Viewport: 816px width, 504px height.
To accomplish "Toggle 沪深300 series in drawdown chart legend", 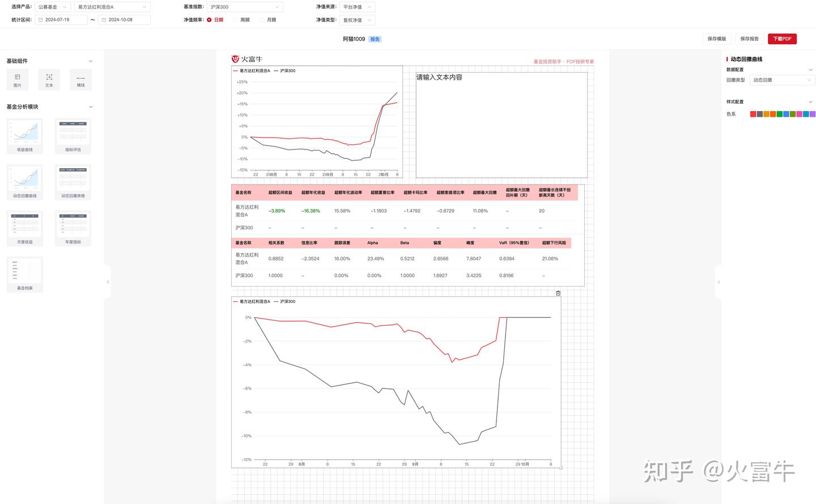I will pyautogui.click(x=284, y=301).
